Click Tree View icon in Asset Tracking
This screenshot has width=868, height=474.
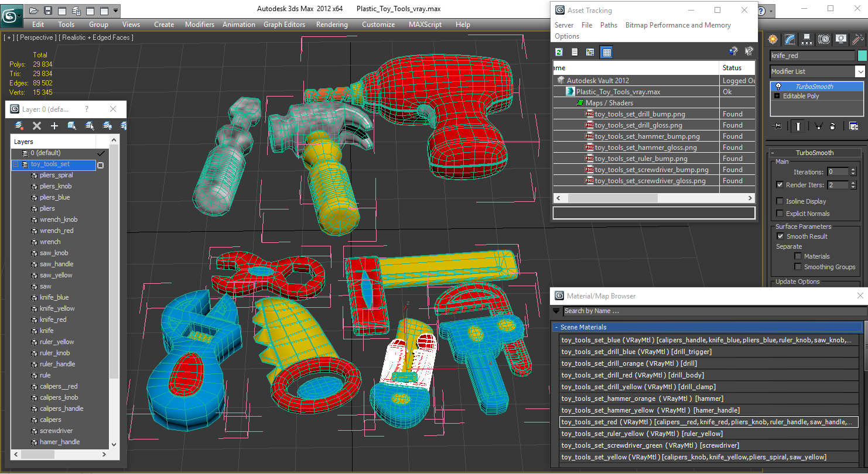[590, 52]
